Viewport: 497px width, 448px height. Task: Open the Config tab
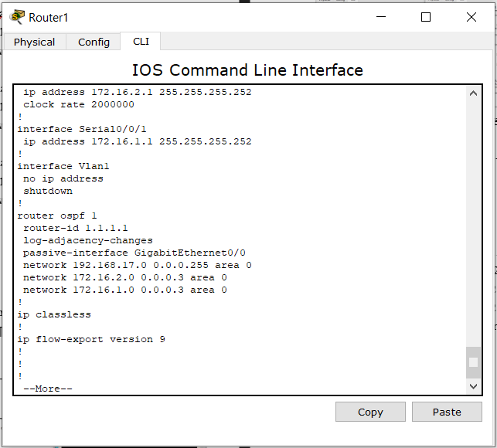[94, 42]
